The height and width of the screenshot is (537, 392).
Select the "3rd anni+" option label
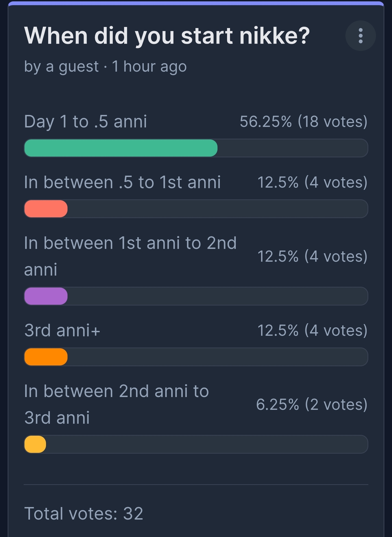[x=62, y=330]
